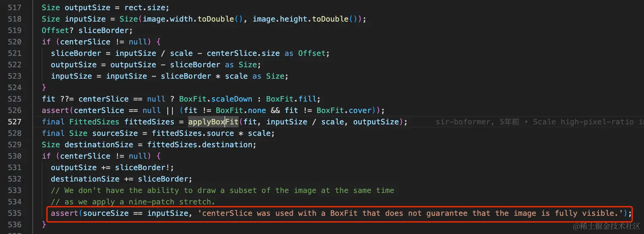Click the destinationSize variable on line 532
Image resolution: width=644 pixels, height=234 pixels.
pos(83,179)
